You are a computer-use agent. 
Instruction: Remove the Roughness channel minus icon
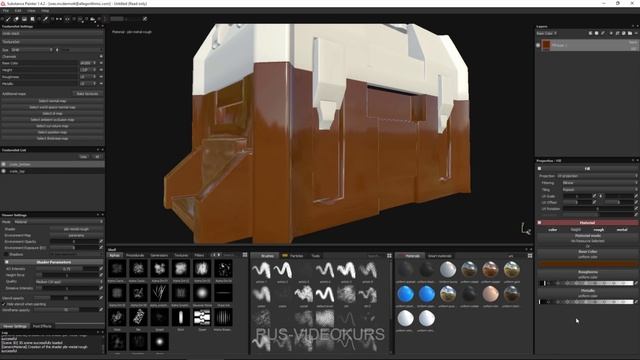[101, 77]
